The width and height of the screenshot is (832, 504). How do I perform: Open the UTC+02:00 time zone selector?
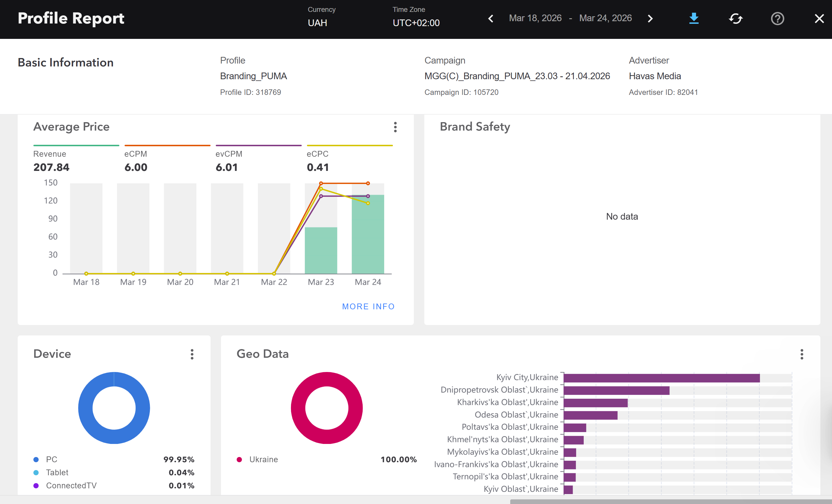[x=416, y=23]
